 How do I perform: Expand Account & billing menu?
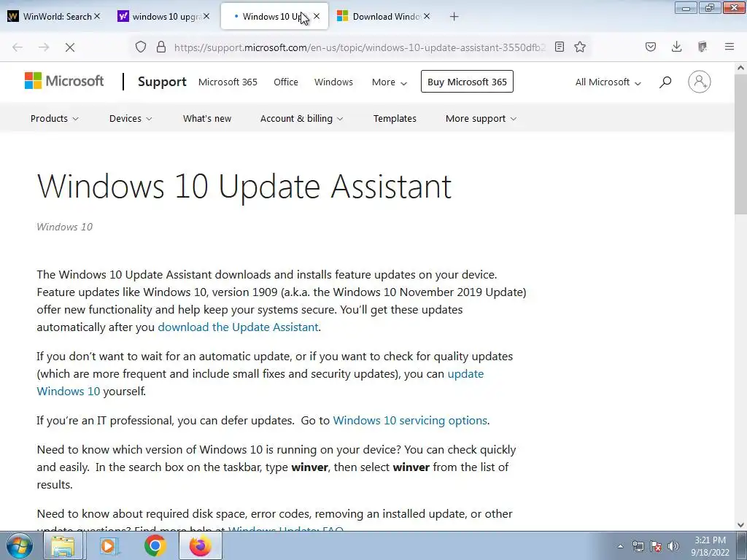301,119
